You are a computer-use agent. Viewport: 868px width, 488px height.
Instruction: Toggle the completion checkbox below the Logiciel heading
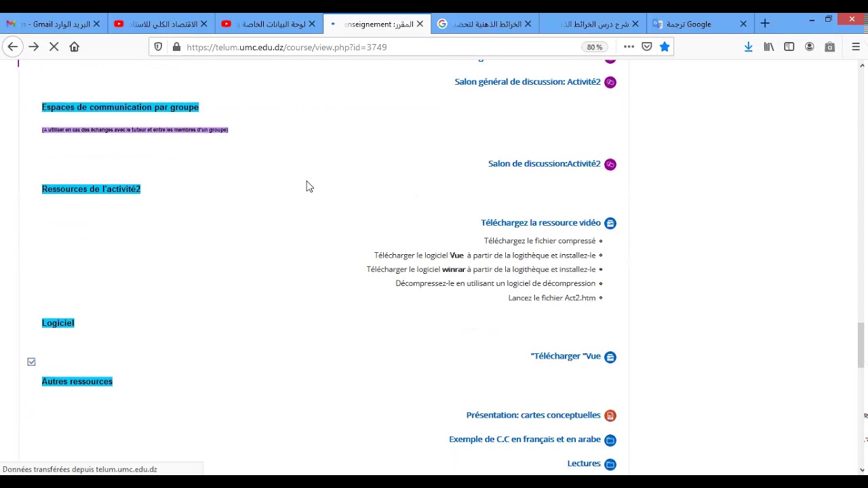[x=31, y=362]
